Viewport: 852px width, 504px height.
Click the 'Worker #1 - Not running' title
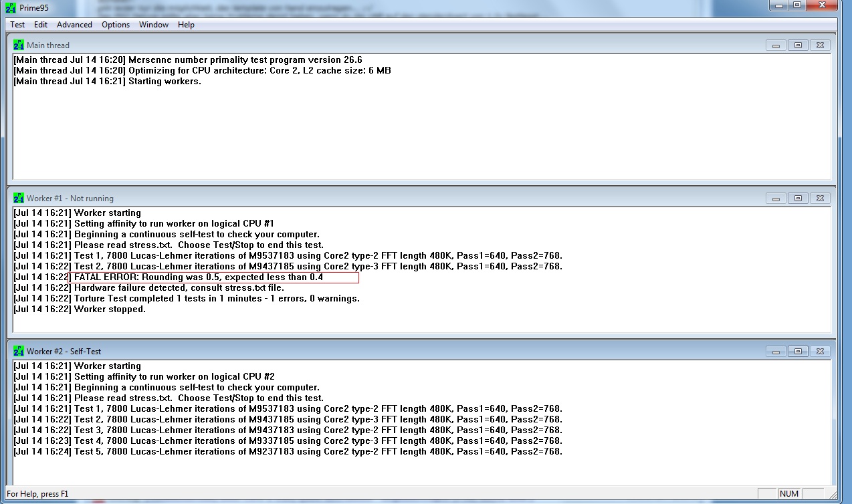(x=70, y=199)
